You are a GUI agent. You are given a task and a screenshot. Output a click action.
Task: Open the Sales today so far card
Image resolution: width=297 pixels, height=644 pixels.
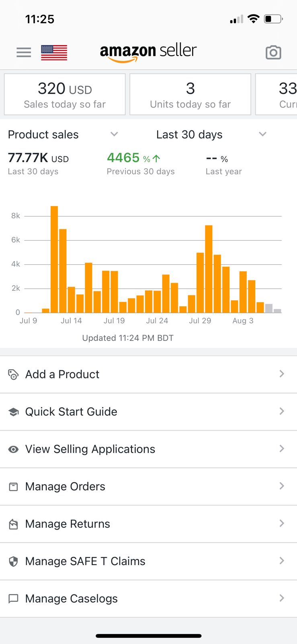click(x=65, y=95)
